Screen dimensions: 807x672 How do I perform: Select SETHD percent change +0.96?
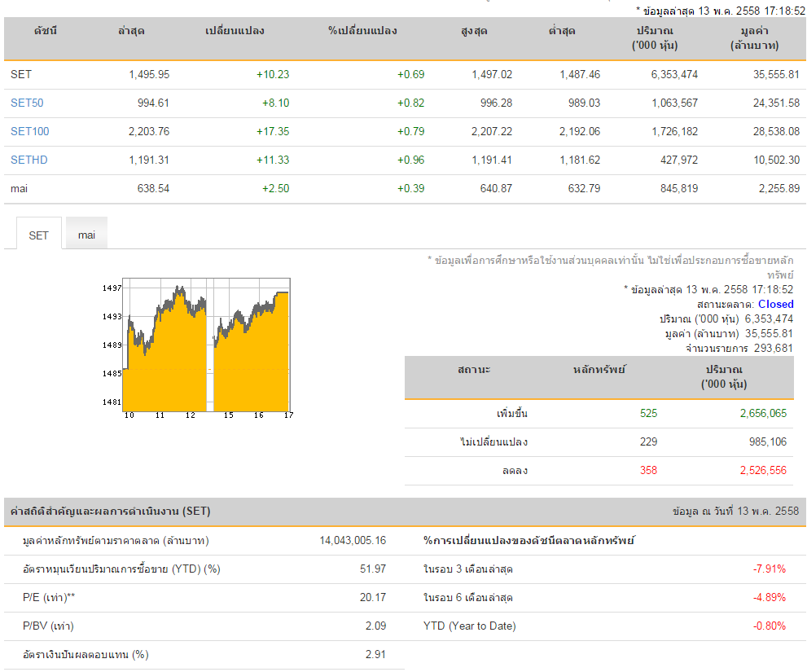pyautogui.click(x=410, y=160)
